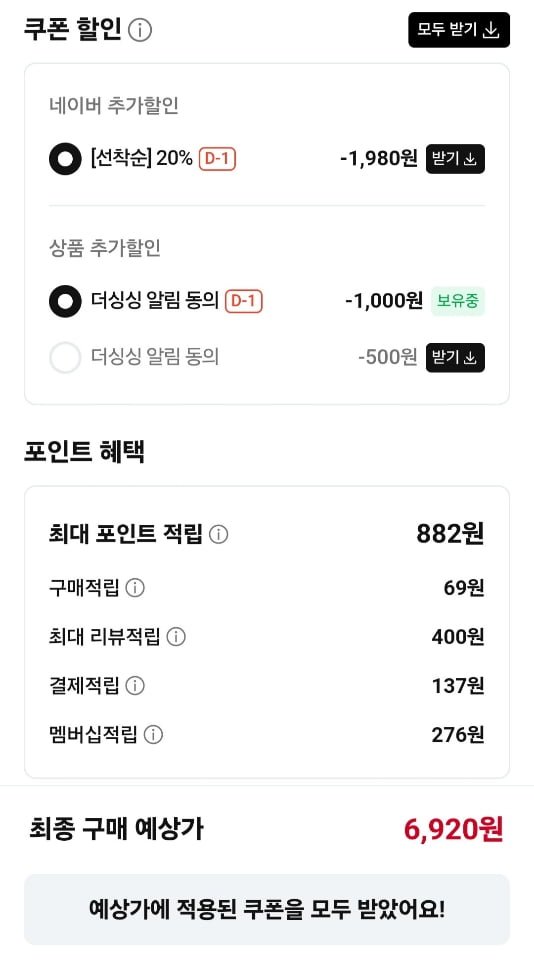Open info icon beside 최대 리뷰적립

176,637
